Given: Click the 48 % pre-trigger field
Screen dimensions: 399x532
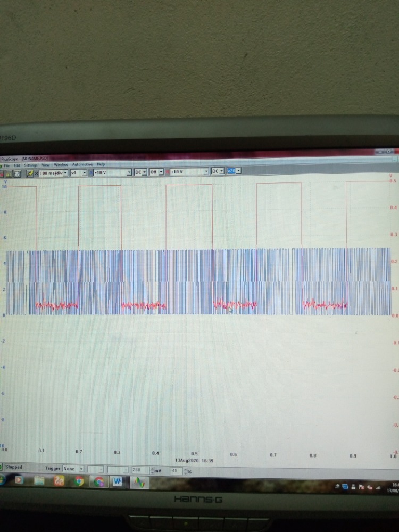Looking at the screenshot, I should click(x=176, y=471).
